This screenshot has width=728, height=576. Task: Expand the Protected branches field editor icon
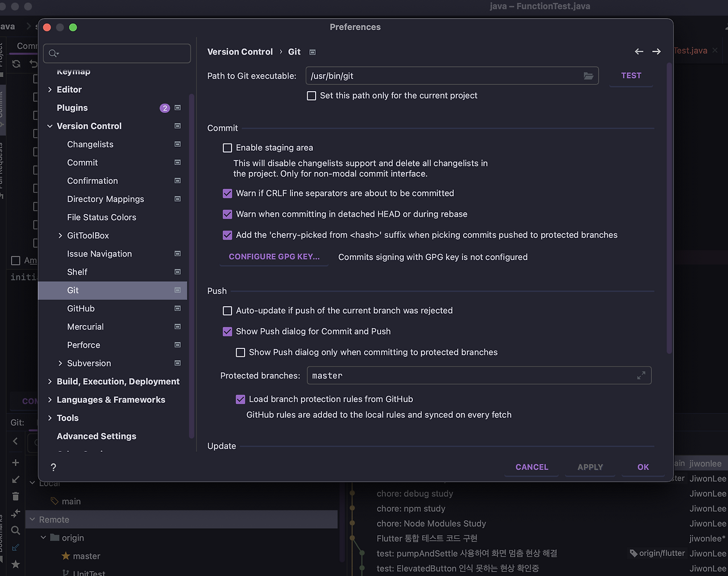(x=641, y=376)
